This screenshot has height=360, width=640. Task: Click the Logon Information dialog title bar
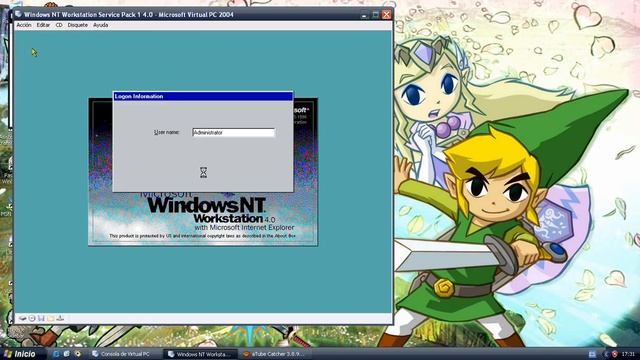[x=203, y=96]
